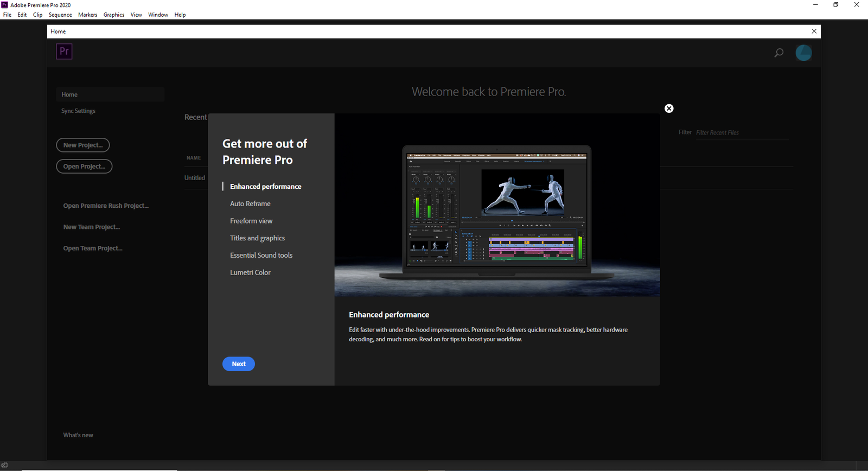Viewport: 868px width, 471px height.
Task: Open the Markers menu
Action: [87, 15]
